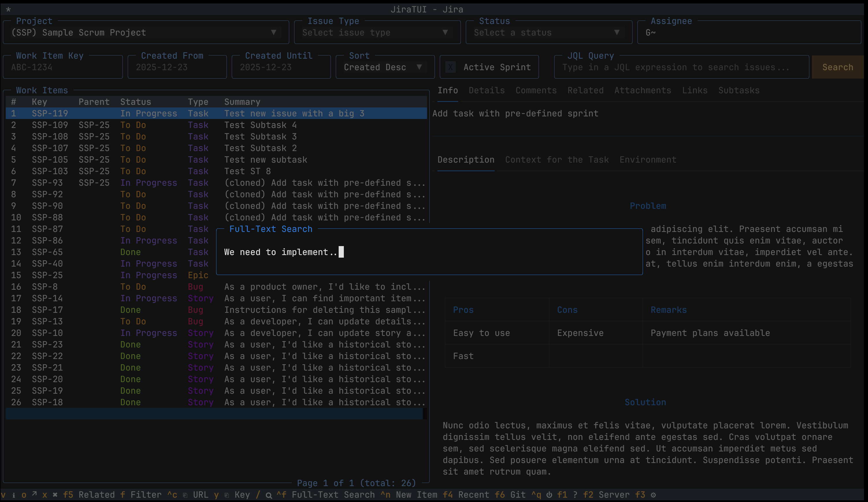Select row SSP-13 in work items

[216, 321]
